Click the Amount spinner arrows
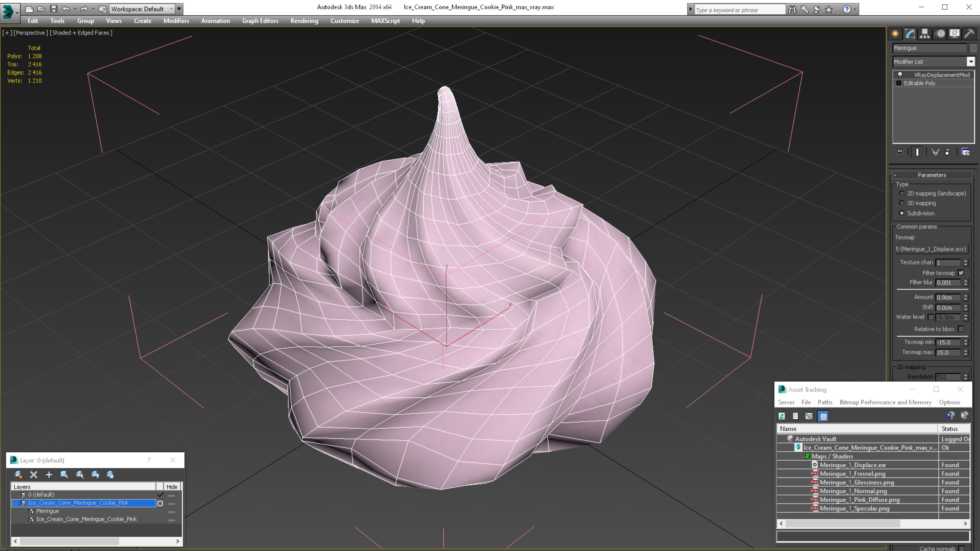 [966, 297]
